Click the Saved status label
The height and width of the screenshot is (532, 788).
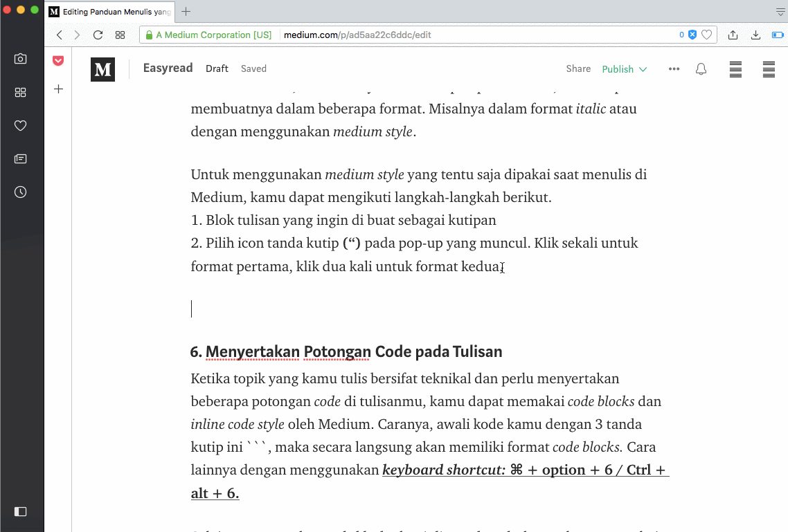click(x=254, y=68)
